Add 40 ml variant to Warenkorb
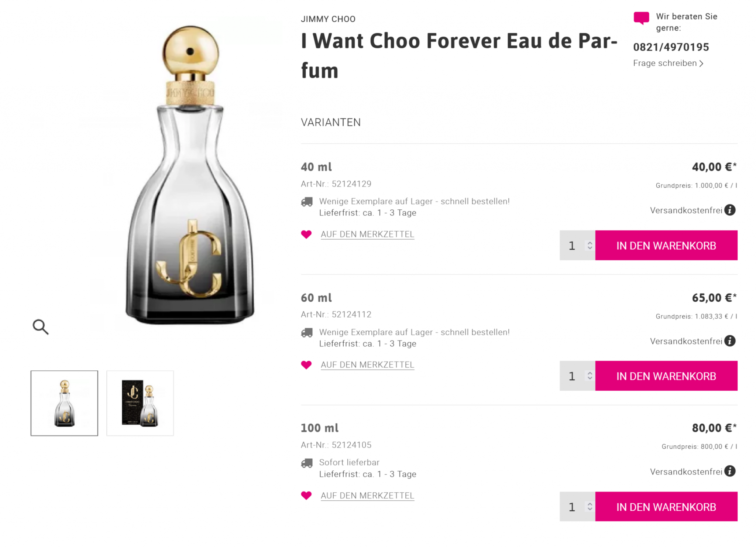The image size is (756, 548). pos(666,246)
